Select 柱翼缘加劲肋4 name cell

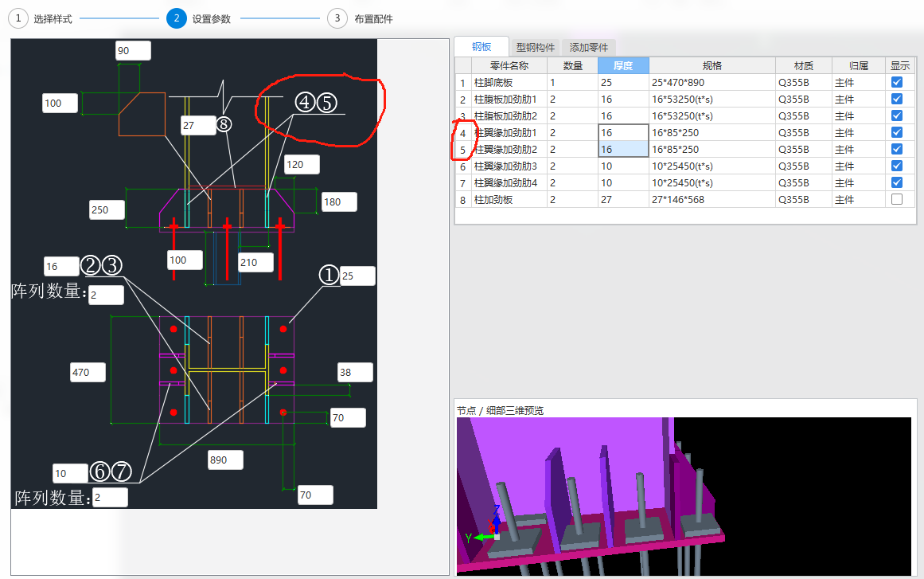pyautogui.click(x=509, y=183)
